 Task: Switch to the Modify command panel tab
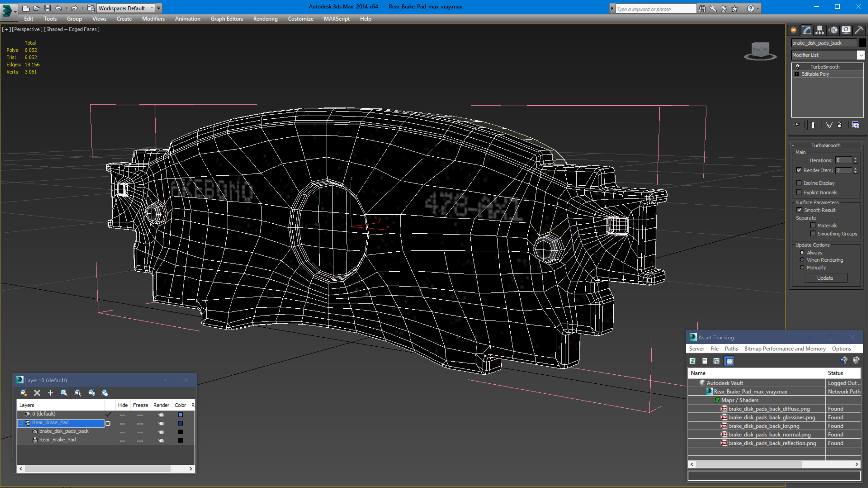(x=806, y=30)
